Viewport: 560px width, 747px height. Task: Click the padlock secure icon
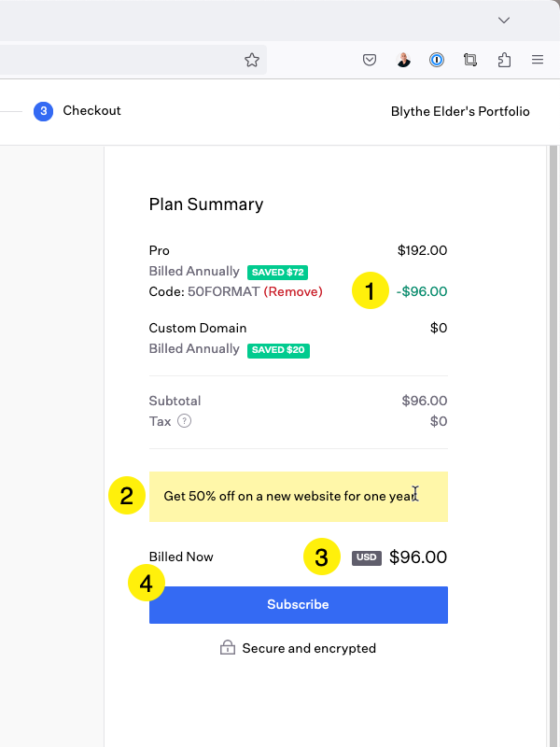[x=228, y=647]
